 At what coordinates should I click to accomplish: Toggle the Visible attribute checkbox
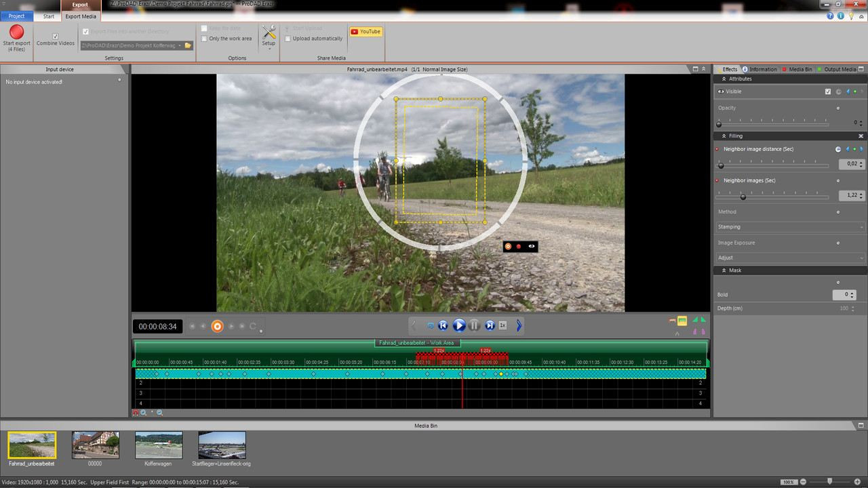828,91
